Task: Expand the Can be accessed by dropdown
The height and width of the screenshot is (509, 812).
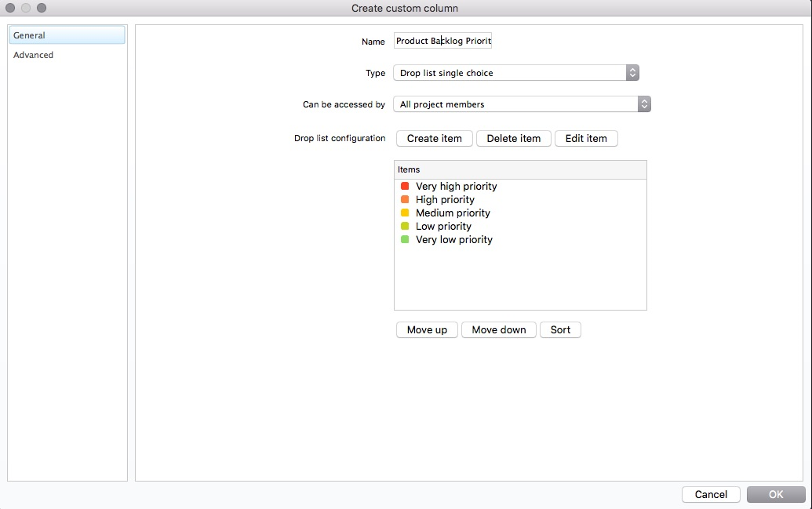Action: click(522, 104)
